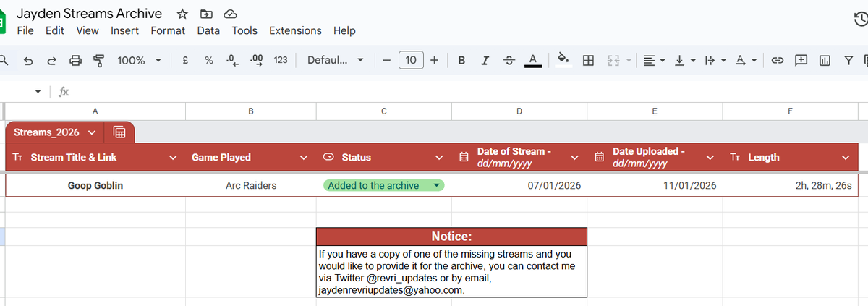Insert a comment via toolbar icon

coord(801,61)
